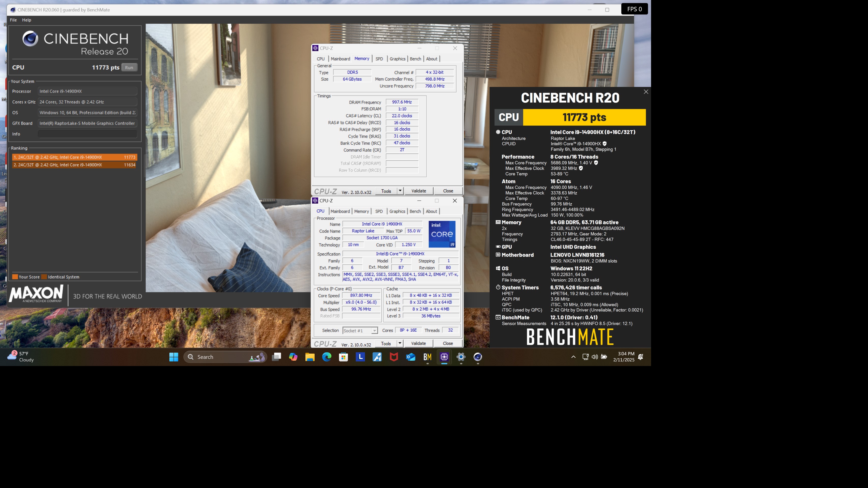Image resolution: width=868 pixels, height=488 pixels.
Task: Switch to Cinebench taskbar icon
Action: 478,357
